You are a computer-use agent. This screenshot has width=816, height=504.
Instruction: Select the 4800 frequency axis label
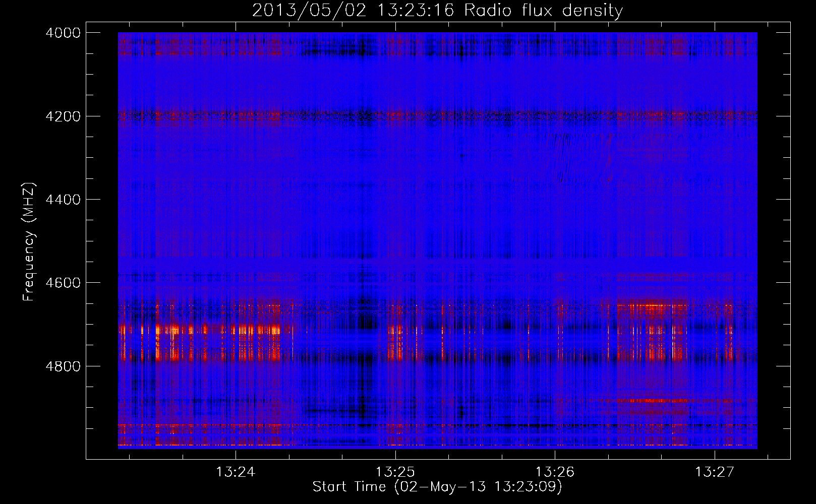[63, 366]
